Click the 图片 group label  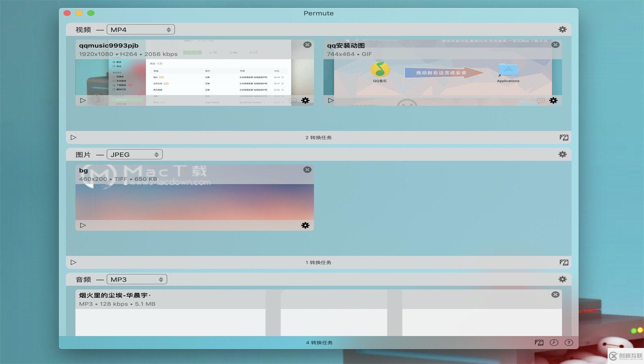[x=83, y=155]
